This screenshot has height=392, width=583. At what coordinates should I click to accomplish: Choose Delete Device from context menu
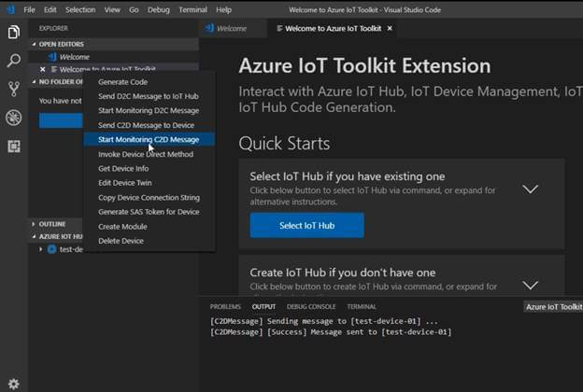(x=121, y=241)
